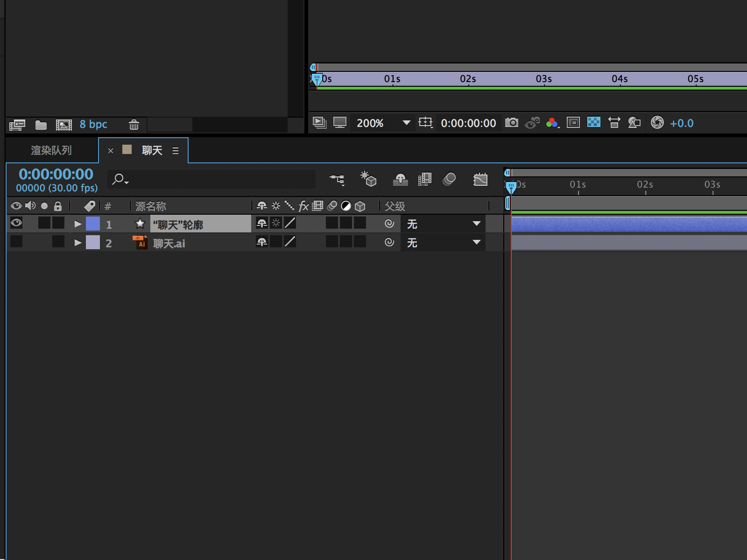747x560 pixels.
Task: Click the fast previews icon
Action: point(634,123)
